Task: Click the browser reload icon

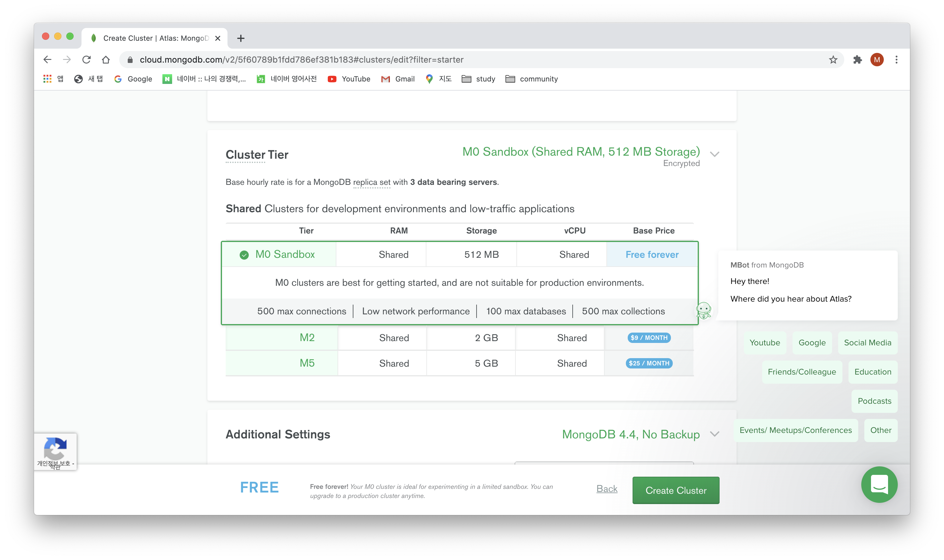Action: (86, 60)
